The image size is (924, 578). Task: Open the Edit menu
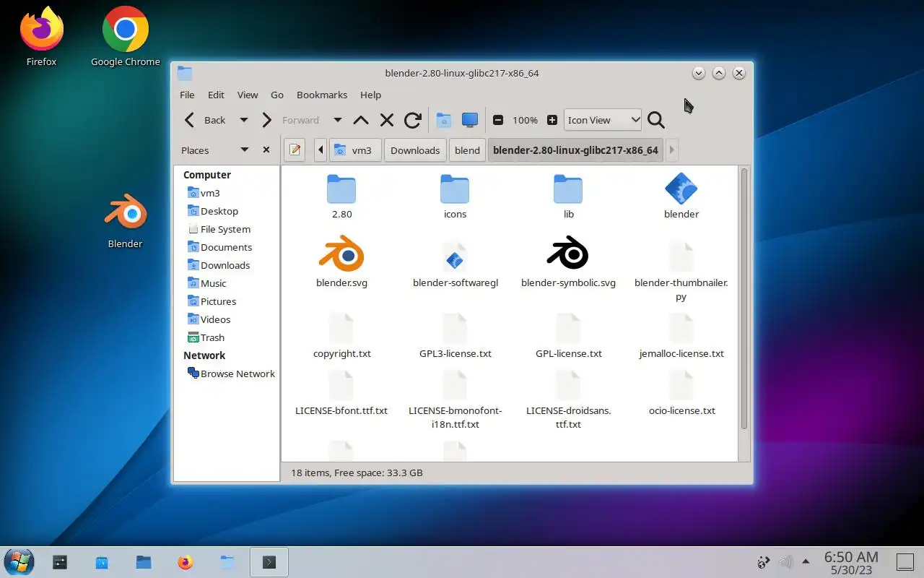pos(216,95)
